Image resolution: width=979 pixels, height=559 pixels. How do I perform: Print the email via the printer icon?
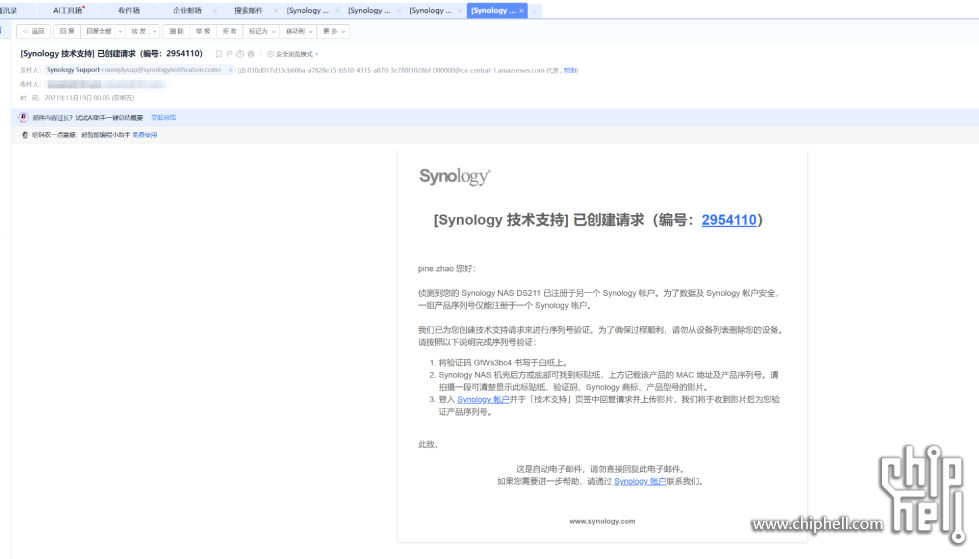point(251,54)
